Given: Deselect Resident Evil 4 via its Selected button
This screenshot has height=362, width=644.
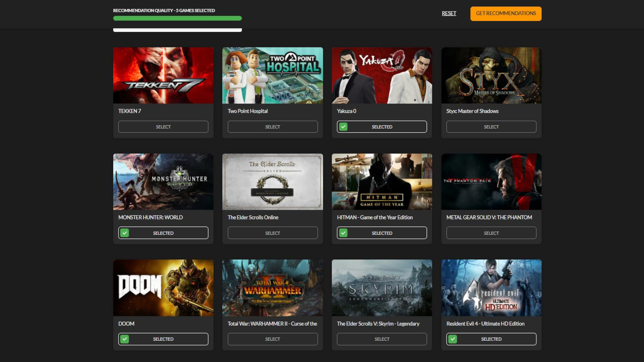Looking at the screenshot, I should tap(491, 339).
